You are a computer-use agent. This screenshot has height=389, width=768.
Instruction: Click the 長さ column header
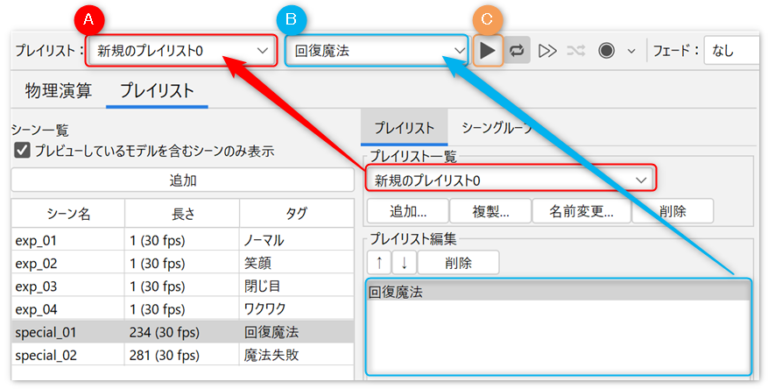[183, 214]
